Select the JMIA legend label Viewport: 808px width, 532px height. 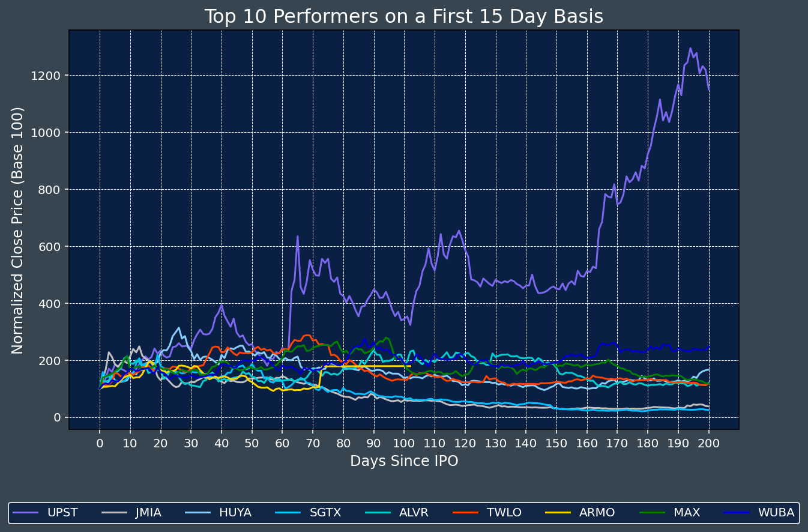(x=148, y=513)
